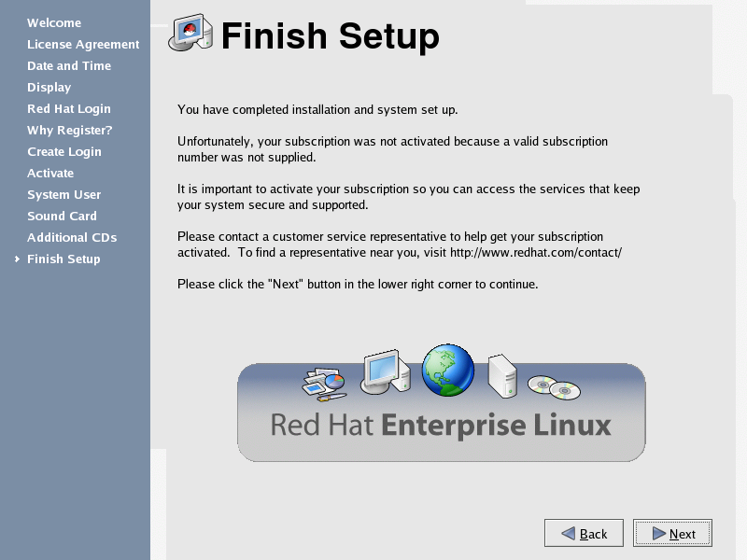The height and width of the screenshot is (560, 747).
Task: Select System User in the sidebar
Action: pyautogui.click(x=64, y=195)
